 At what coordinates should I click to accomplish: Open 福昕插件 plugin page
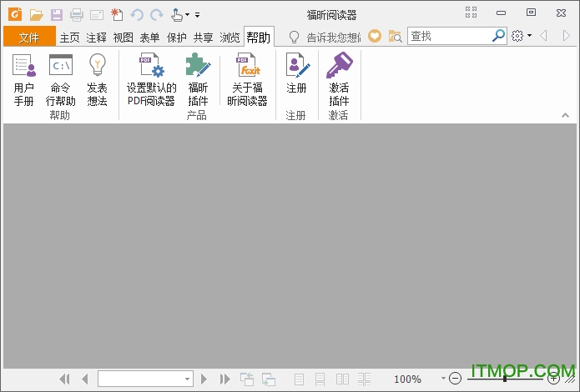pos(199,79)
